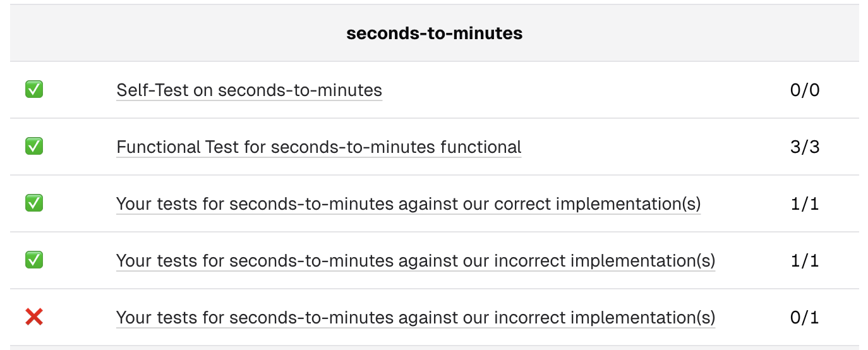868x350 pixels.
Task: Click the green checkmark beside Functional Test
Action: coord(34,147)
